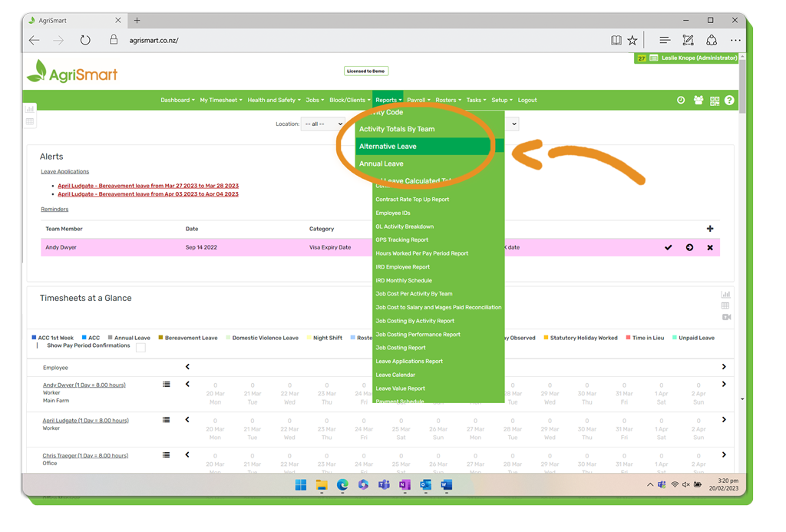Click the plus icon to add a reminder
This screenshot has height=532, width=786.
710,229
